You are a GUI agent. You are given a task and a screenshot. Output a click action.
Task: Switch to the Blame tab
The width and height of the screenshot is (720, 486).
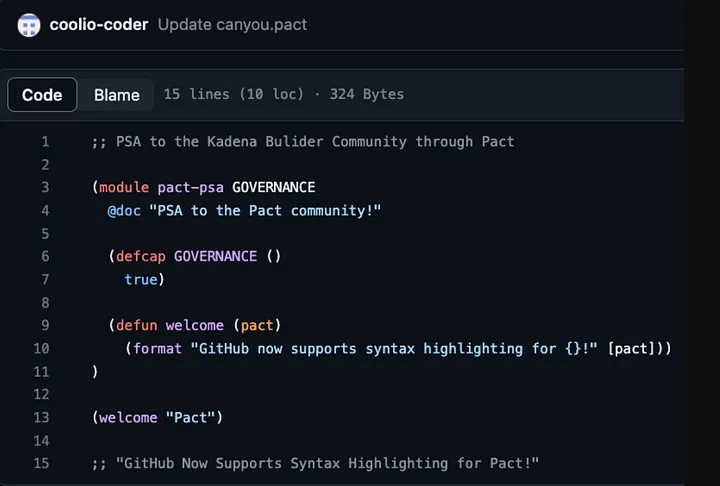[x=117, y=95]
